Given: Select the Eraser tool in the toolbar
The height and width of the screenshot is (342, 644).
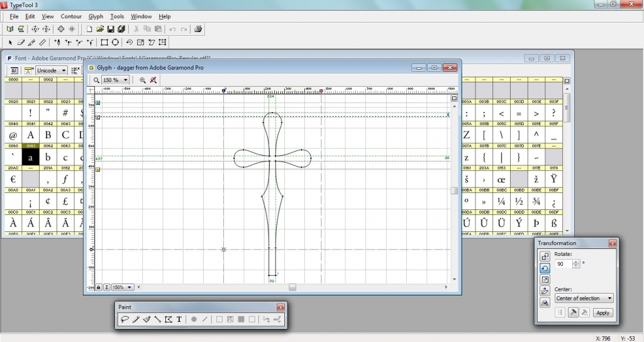Looking at the screenshot, I should [x=21, y=43].
